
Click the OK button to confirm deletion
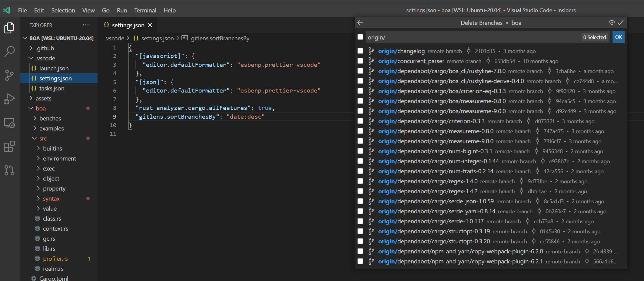pos(618,37)
